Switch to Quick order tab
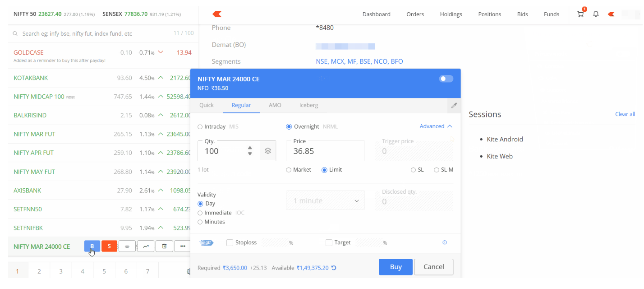644x289 pixels. (x=207, y=105)
